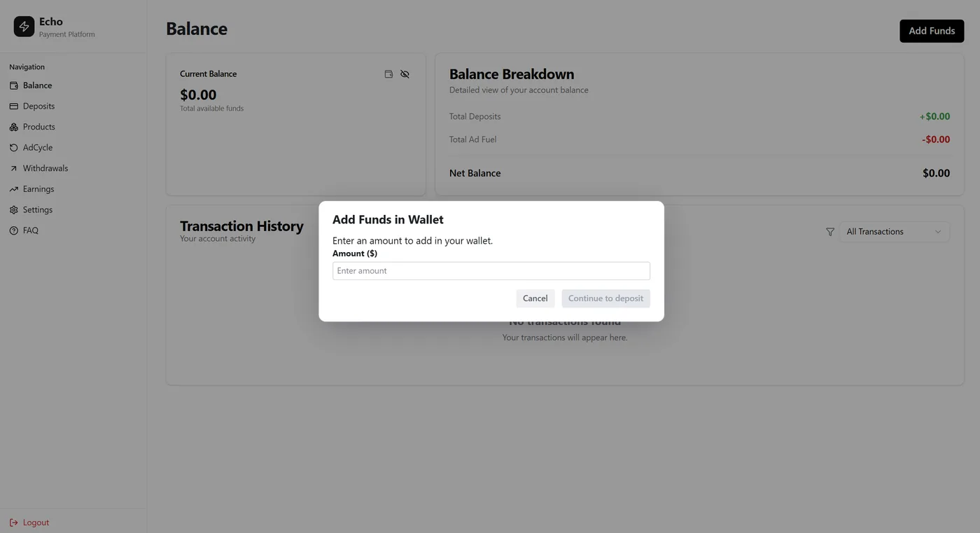Click the +$0.00 Total Deposits value

tap(934, 116)
